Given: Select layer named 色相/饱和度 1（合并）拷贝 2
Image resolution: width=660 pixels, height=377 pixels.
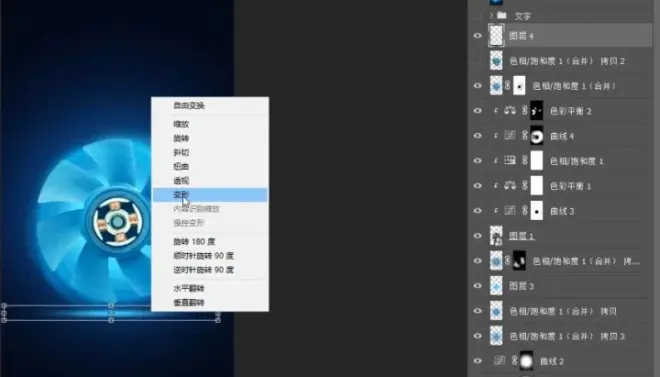Looking at the screenshot, I should click(567, 61).
